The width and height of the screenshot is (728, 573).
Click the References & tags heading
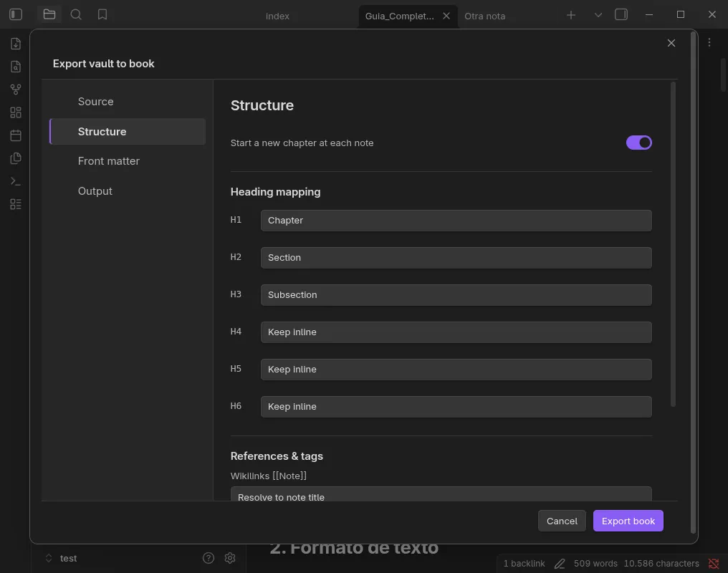(x=277, y=456)
